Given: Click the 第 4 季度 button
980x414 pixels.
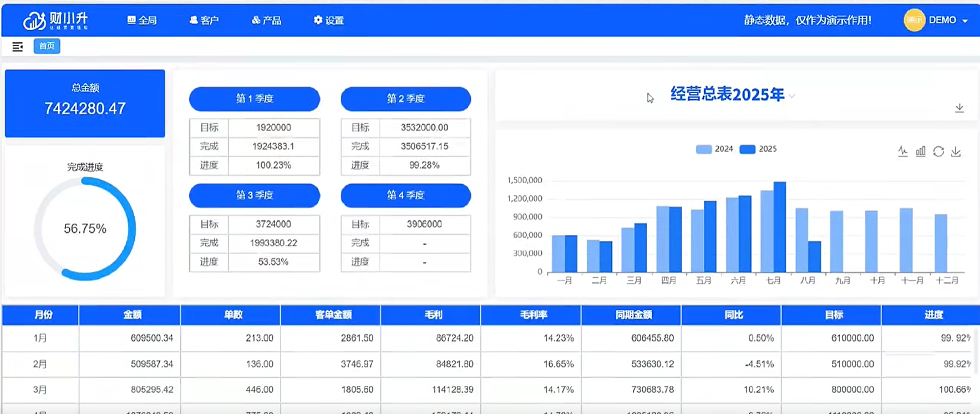Looking at the screenshot, I should 405,195.
